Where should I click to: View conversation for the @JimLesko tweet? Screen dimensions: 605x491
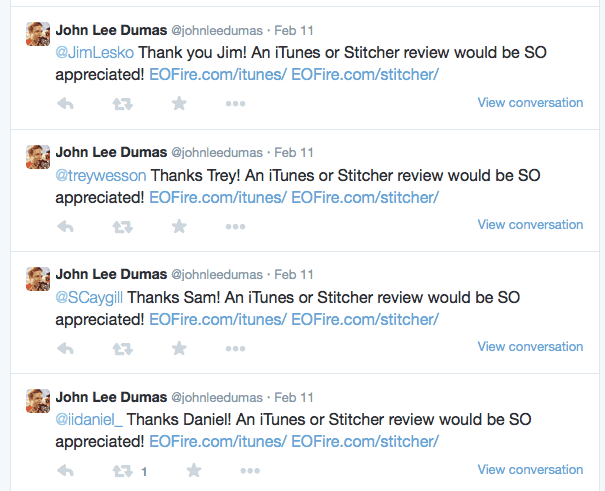[530, 103]
